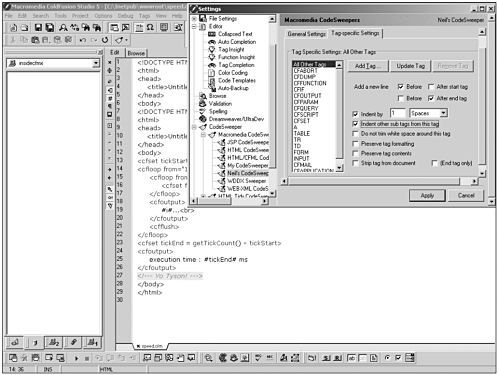
Task: Enable the Preserve tag formatting checkbox
Action: pyautogui.click(x=355, y=144)
